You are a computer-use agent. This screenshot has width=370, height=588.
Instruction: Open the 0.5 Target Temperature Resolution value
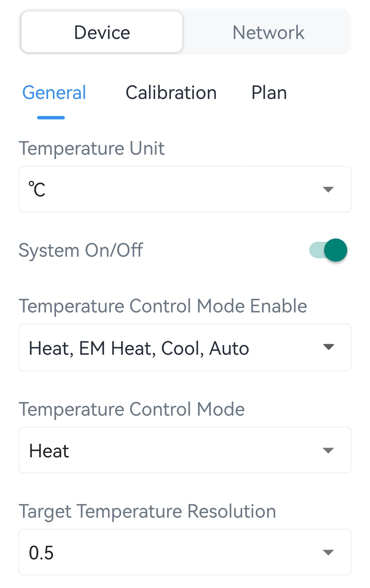tap(41, 553)
